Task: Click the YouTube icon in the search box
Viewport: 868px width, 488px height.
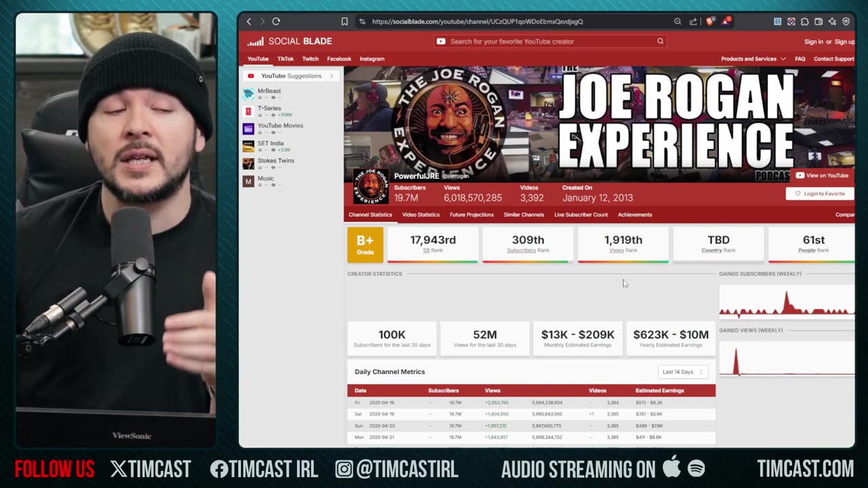Action: click(x=441, y=41)
